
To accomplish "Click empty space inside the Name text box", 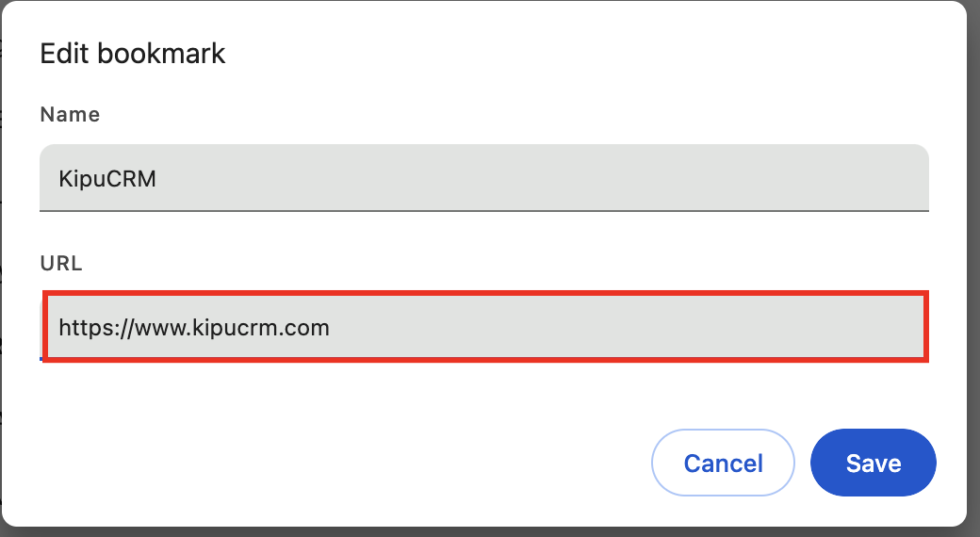I will [x=612, y=178].
